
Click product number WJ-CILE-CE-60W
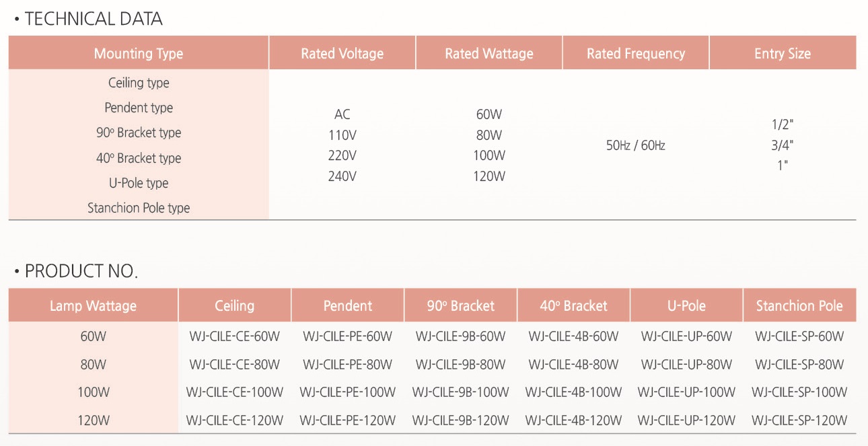pos(235,336)
